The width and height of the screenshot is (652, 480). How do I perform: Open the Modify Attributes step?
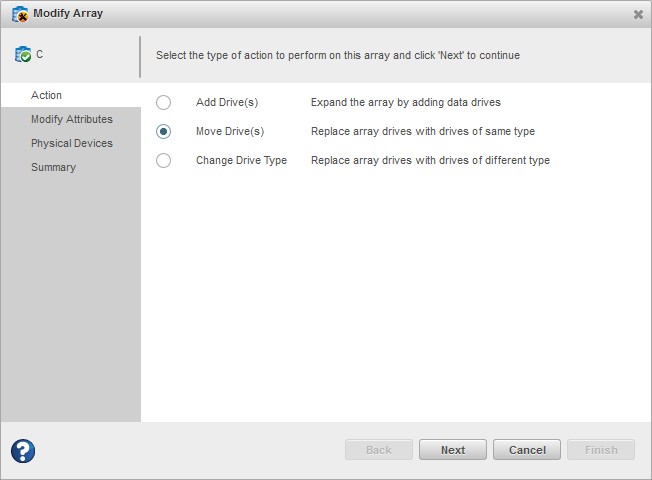71,119
